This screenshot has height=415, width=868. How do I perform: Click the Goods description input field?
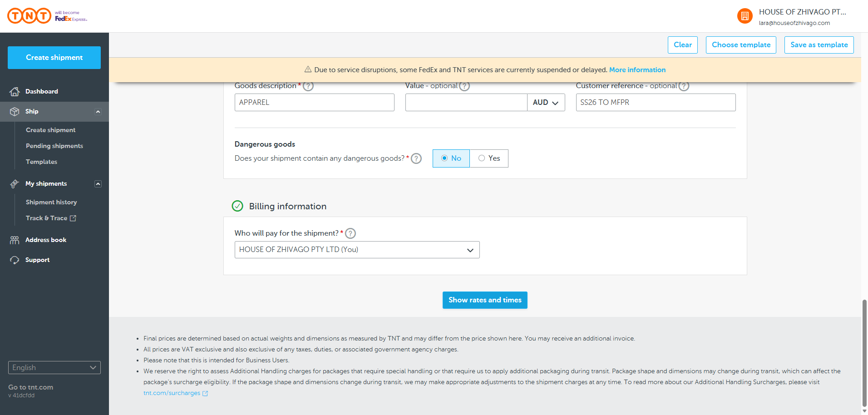point(314,103)
